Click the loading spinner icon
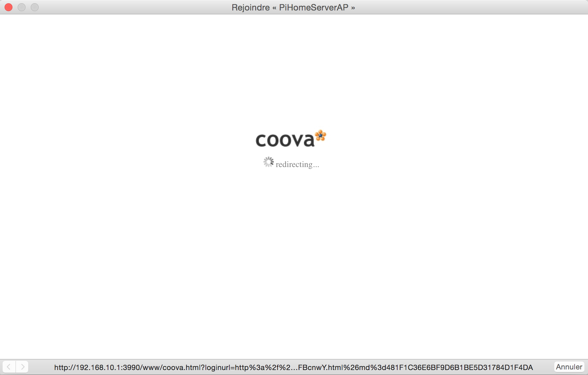This screenshot has width=588, height=375. (269, 162)
